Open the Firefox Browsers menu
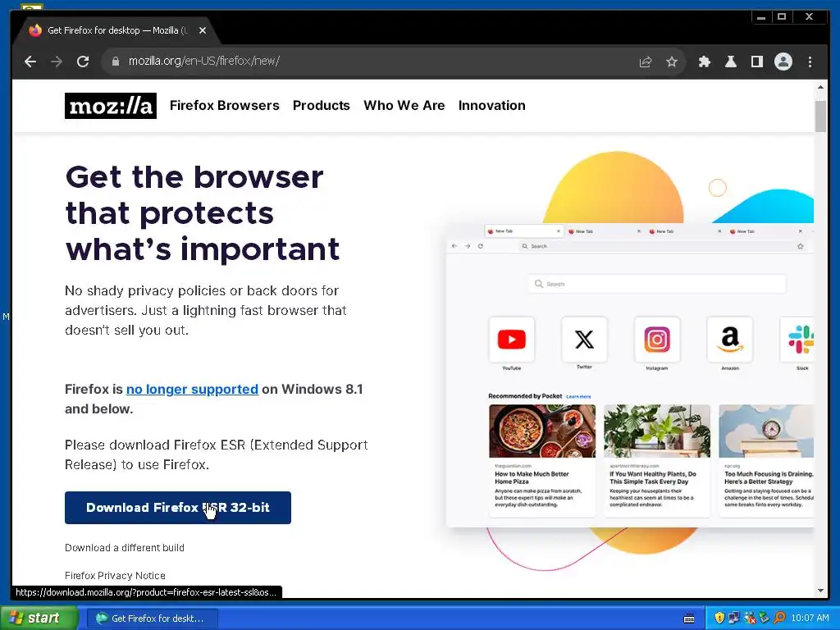840x630 pixels. click(225, 106)
